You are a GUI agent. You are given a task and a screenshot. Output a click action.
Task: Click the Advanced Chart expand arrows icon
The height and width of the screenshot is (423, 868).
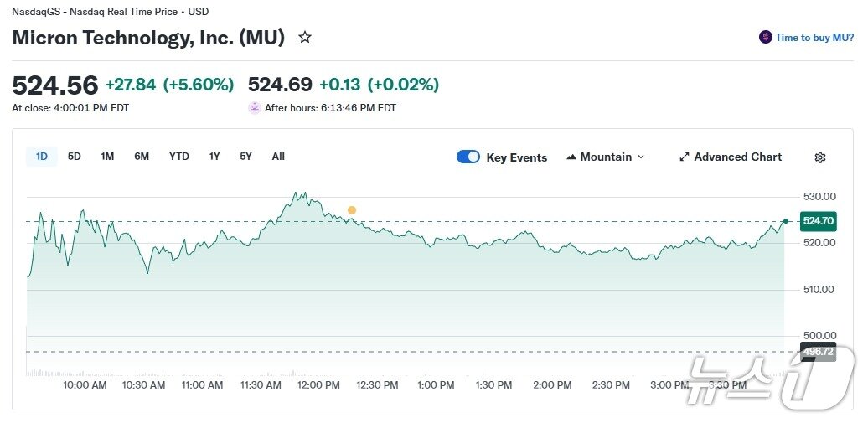(684, 157)
